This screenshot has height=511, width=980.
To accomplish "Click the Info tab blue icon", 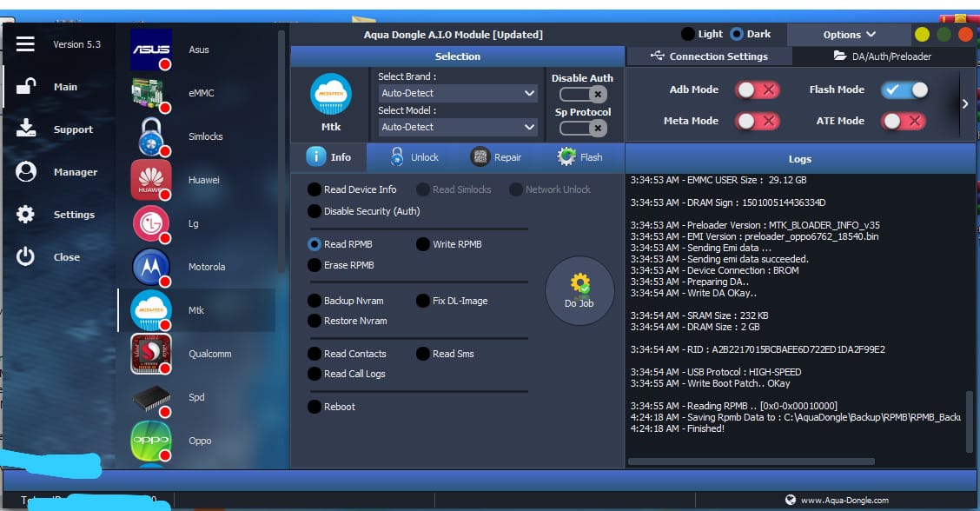I will (x=315, y=156).
